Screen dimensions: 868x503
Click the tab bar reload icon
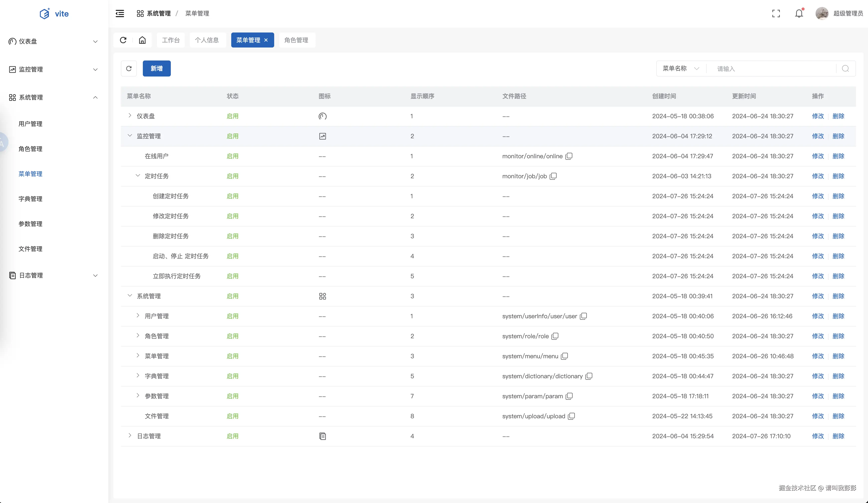coord(123,40)
